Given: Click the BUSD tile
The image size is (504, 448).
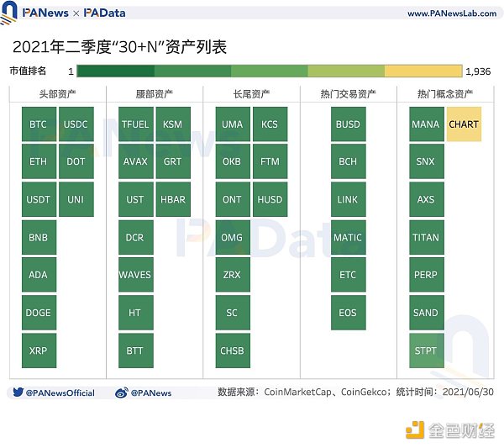Looking at the screenshot, I should coord(348,124).
